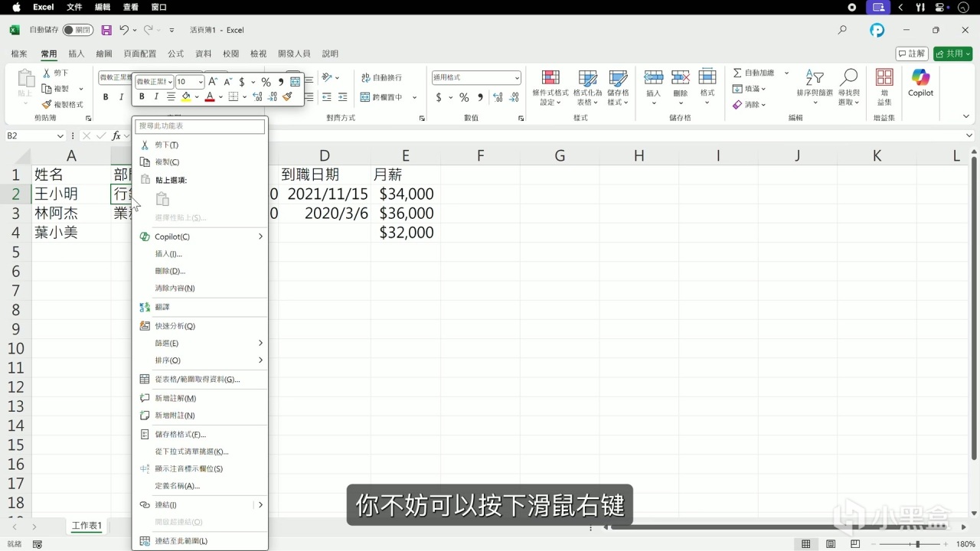This screenshot has width=980, height=551.
Task: Open the 資料 ribbon tab
Action: pyautogui.click(x=204, y=54)
